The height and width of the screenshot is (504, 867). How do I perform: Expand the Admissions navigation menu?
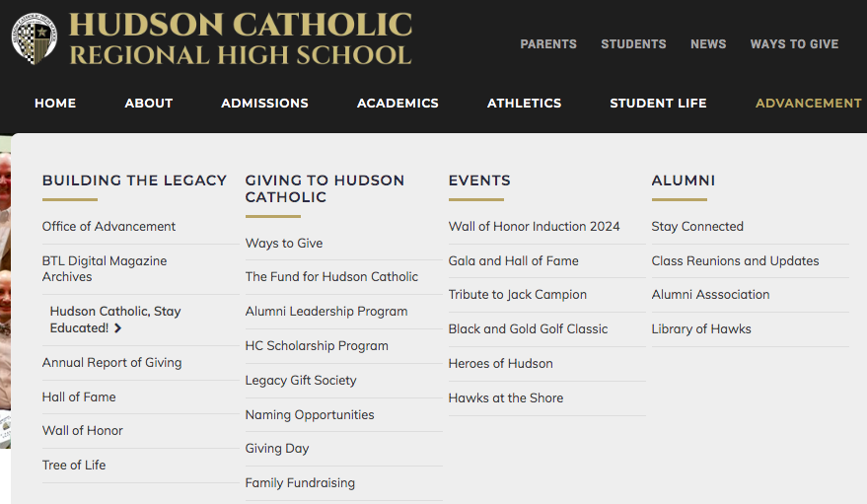[x=264, y=103]
